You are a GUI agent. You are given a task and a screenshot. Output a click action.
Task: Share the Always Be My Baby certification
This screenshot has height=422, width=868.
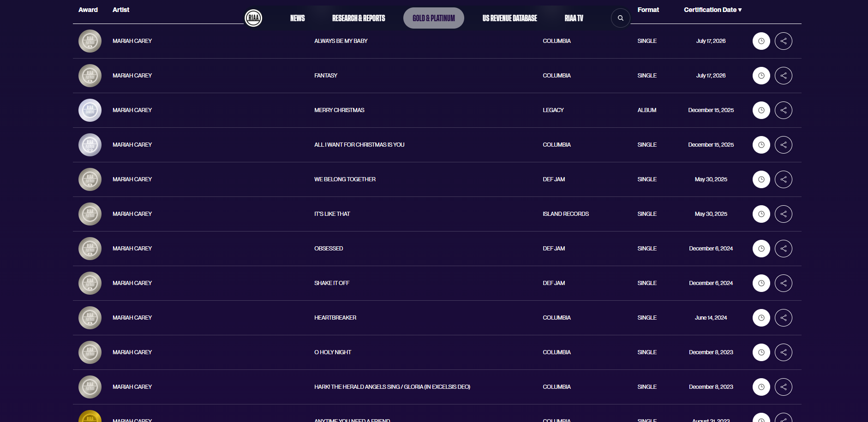[784, 41]
